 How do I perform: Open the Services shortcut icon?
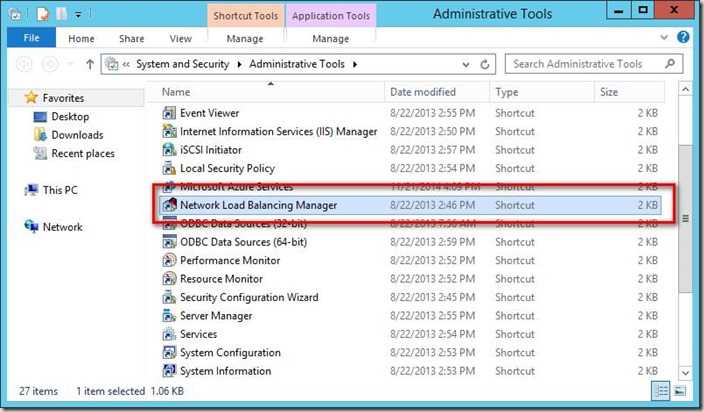[x=169, y=334]
